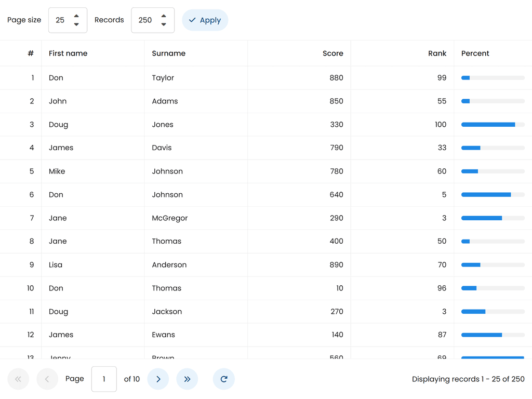The image size is (532, 399).
Task: Focus the Page number input field
Action: click(104, 379)
